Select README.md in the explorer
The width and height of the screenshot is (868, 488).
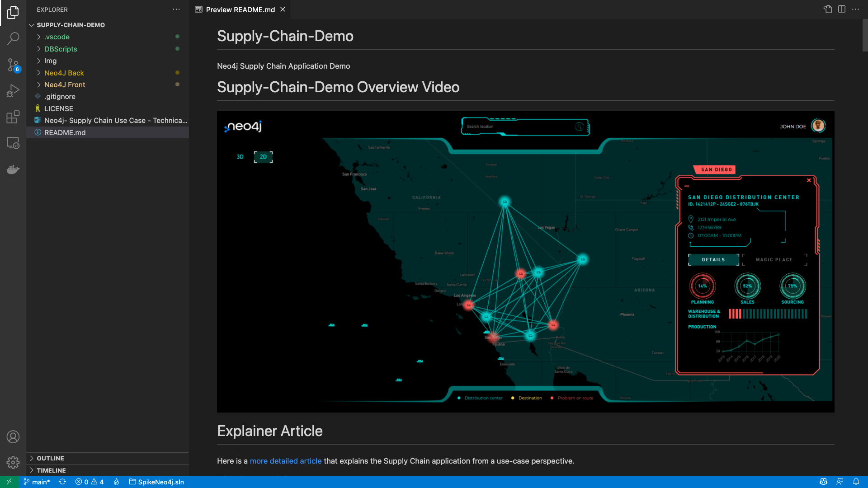108,132
